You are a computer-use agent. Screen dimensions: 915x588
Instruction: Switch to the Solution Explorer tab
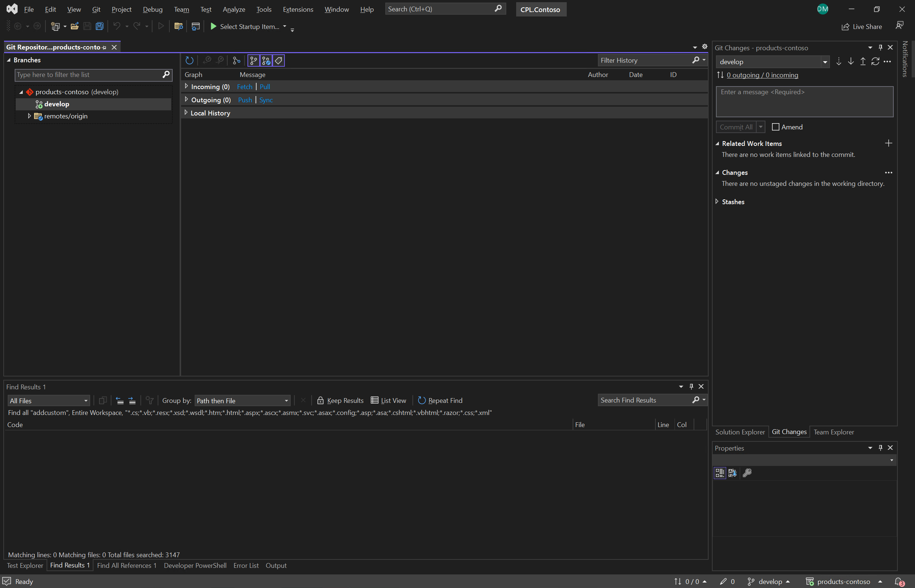[739, 432]
